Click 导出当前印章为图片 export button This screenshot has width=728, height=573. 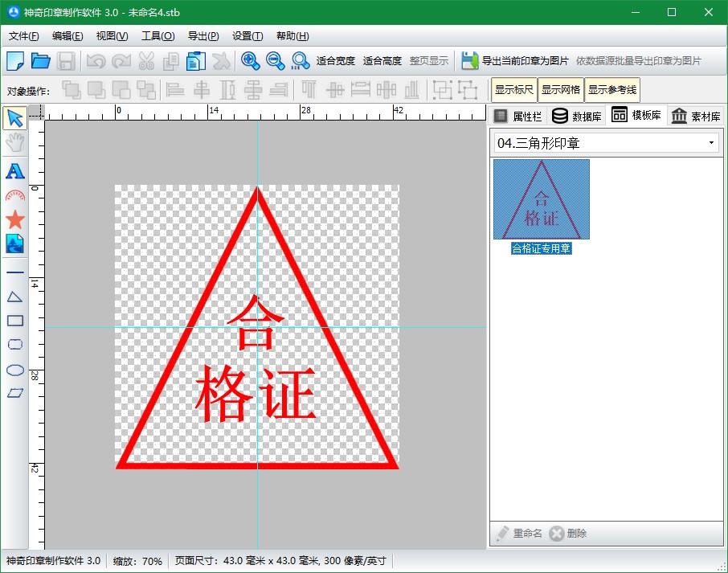[x=515, y=60]
